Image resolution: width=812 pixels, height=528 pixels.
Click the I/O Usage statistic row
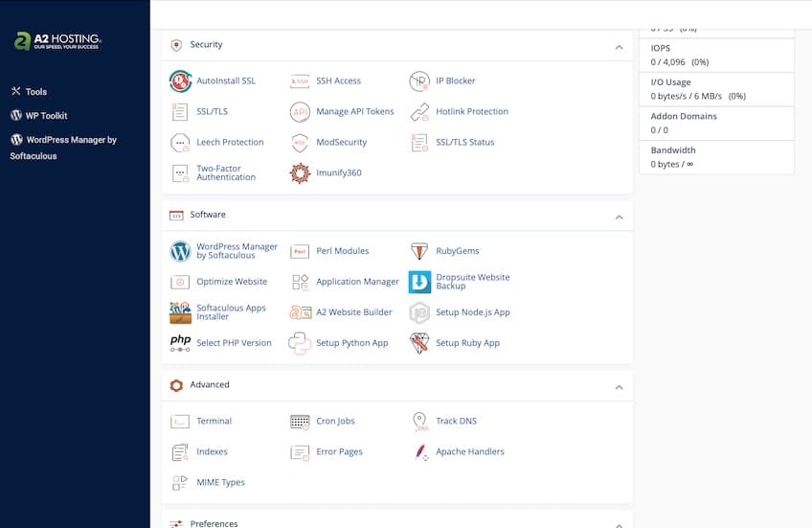pos(716,89)
